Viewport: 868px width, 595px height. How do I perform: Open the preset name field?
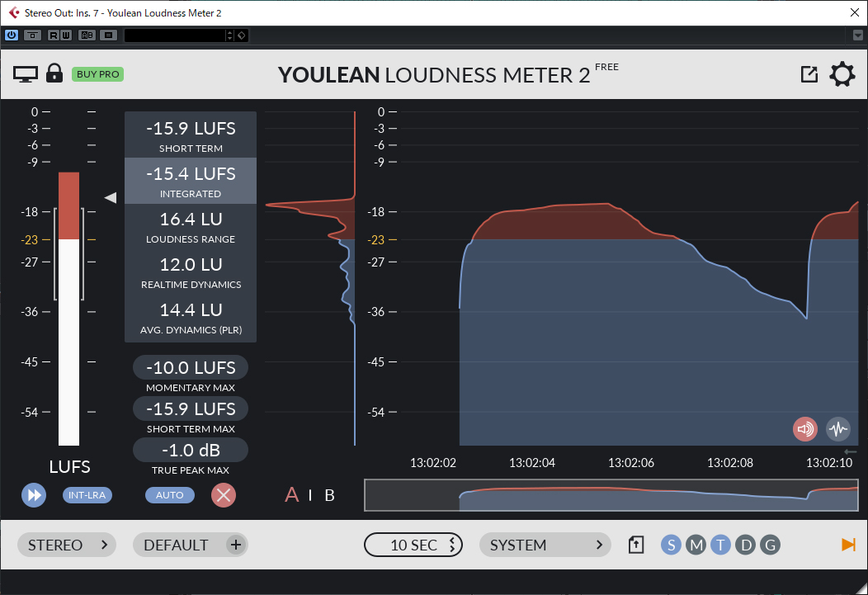point(175,35)
